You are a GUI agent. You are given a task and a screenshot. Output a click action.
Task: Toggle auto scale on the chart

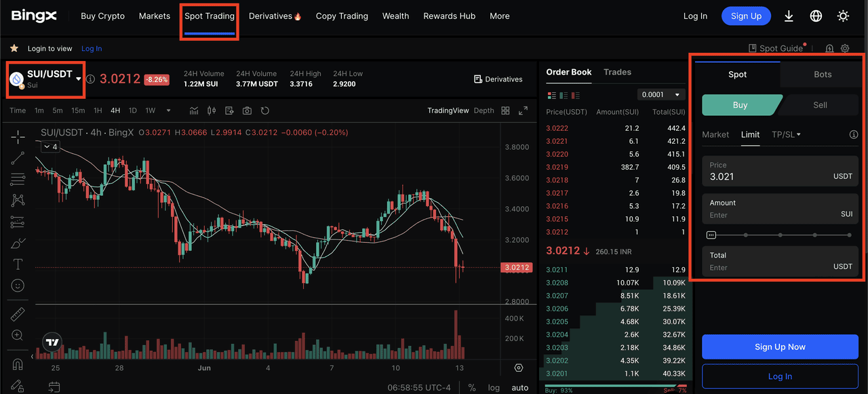click(519, 387)
